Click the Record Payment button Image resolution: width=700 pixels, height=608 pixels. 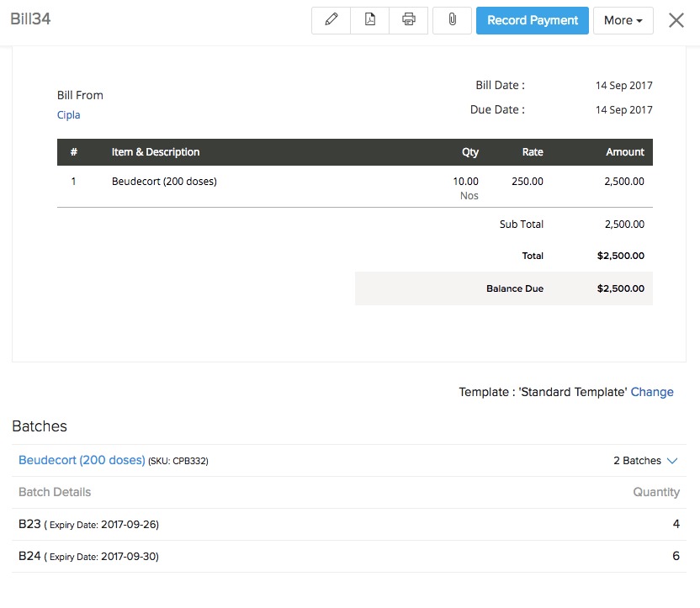point(533,20)
